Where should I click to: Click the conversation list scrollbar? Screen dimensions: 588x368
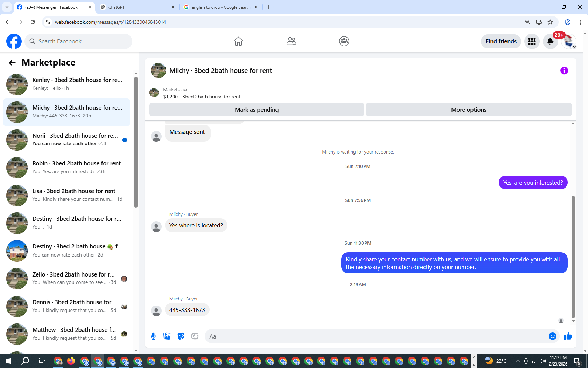click(x=136, y=142)
